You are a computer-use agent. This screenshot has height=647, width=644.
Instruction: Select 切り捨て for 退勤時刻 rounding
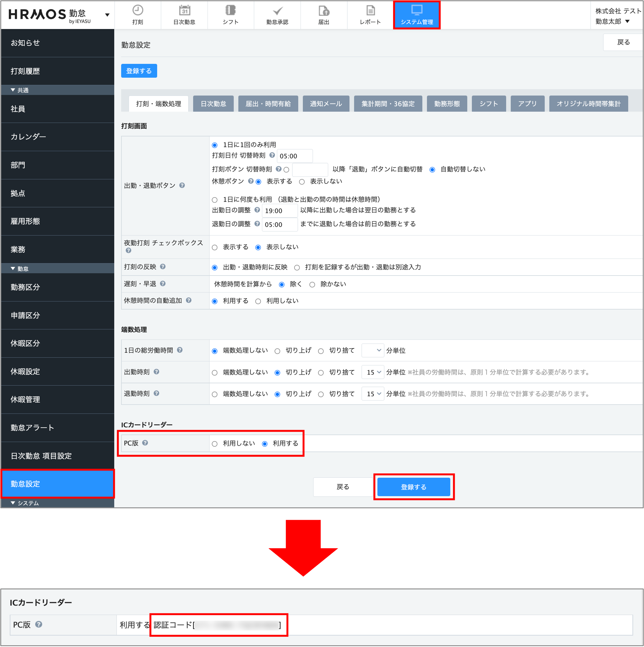321,394
